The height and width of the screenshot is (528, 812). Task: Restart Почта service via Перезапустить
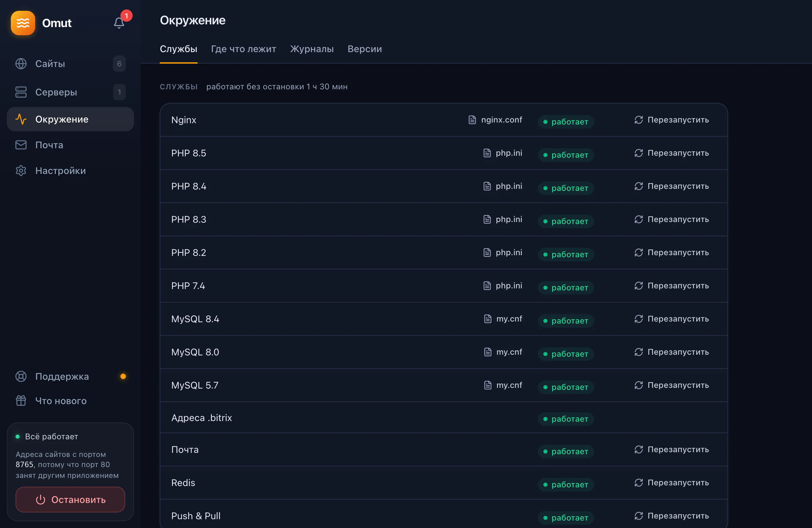672,449
